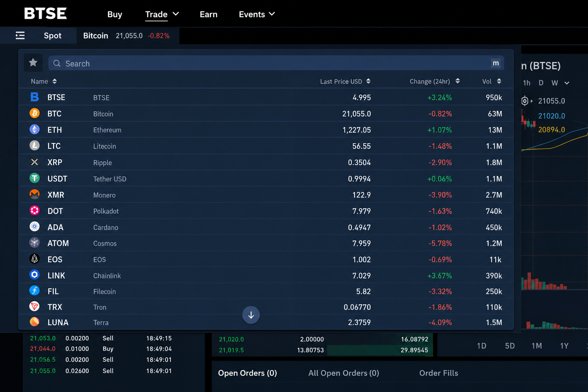This screenshot has height=392, width=588.
Task: Select the D chart interval
Action: click(541, 83)
